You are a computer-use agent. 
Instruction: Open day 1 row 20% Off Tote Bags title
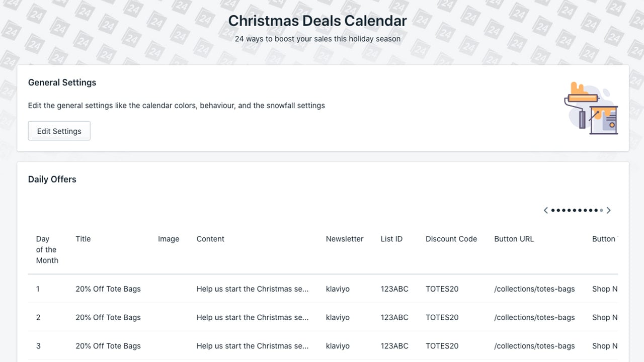108,289
